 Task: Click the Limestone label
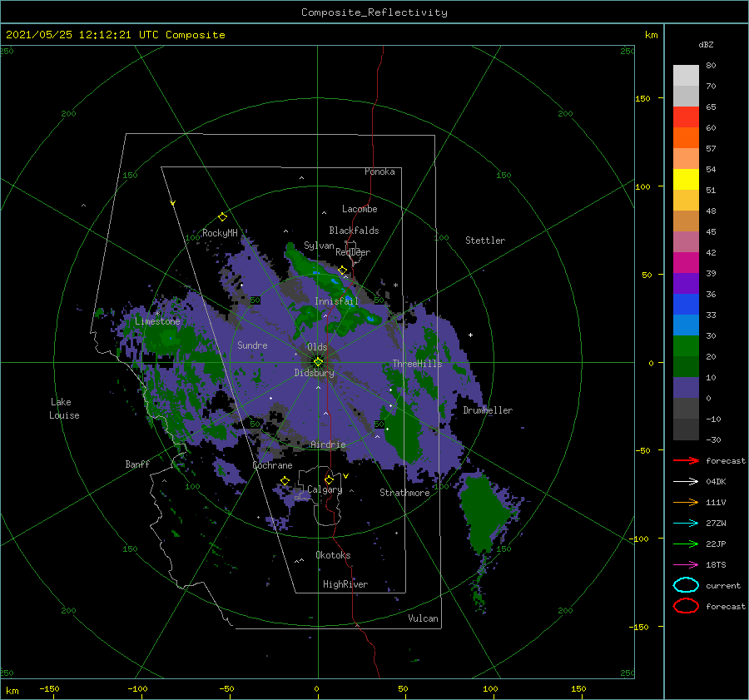(x=157, y=321)
